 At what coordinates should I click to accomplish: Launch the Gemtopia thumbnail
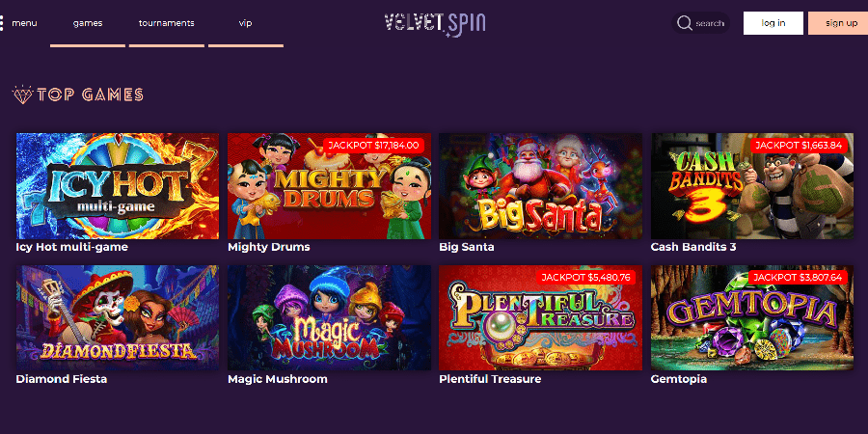[752, 317]
